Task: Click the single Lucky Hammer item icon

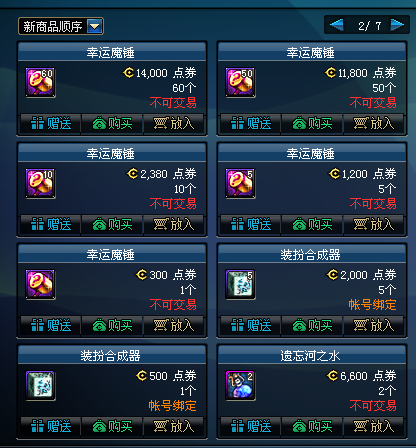Action: [40, 285]
